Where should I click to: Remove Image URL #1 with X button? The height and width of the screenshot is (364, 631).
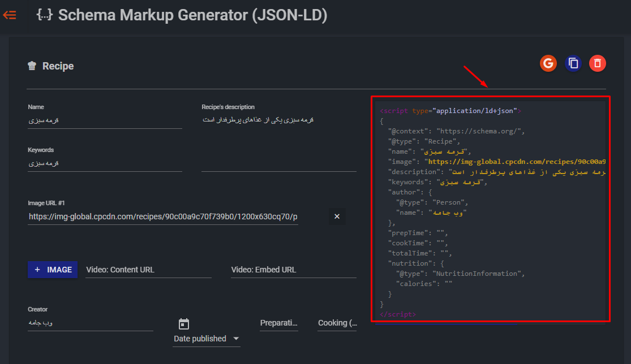tap(337, 216)
